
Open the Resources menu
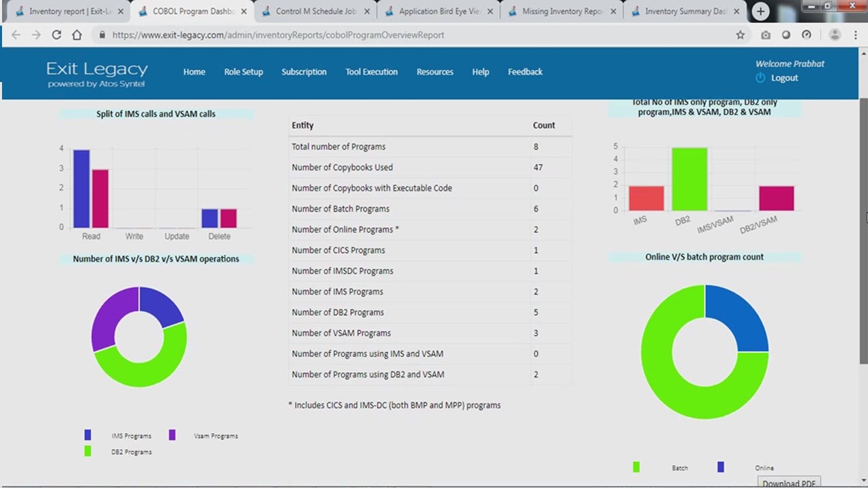tap(435, 72)
